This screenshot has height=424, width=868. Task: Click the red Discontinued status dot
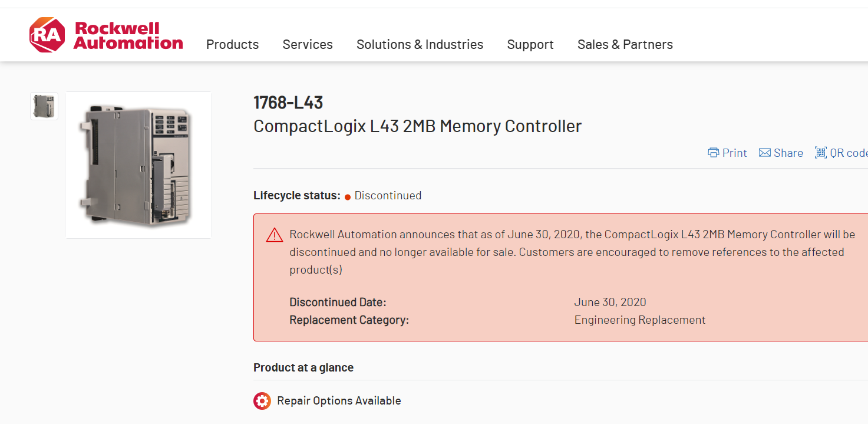[x=348, y=197]
